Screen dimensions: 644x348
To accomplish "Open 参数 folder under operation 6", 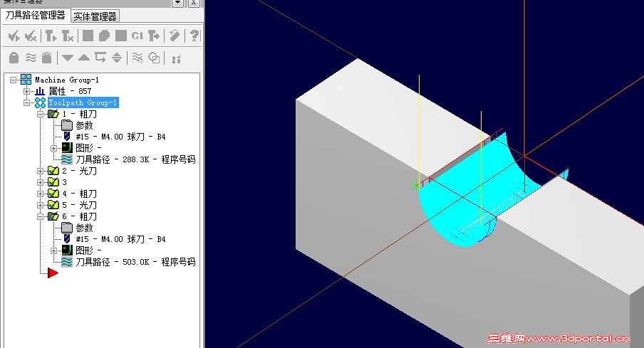I will pos(67,228).
